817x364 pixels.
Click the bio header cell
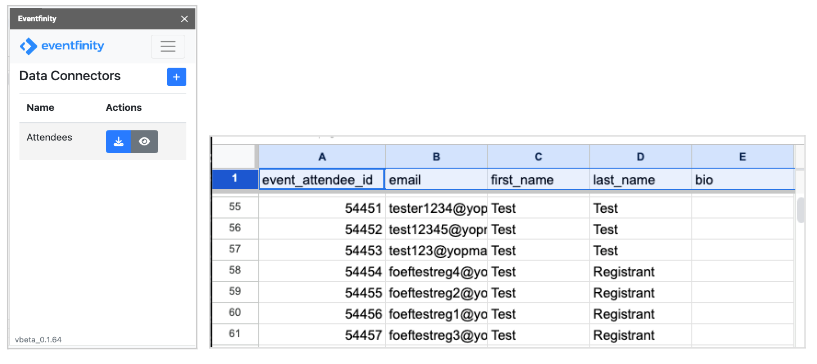pos(742,180)
